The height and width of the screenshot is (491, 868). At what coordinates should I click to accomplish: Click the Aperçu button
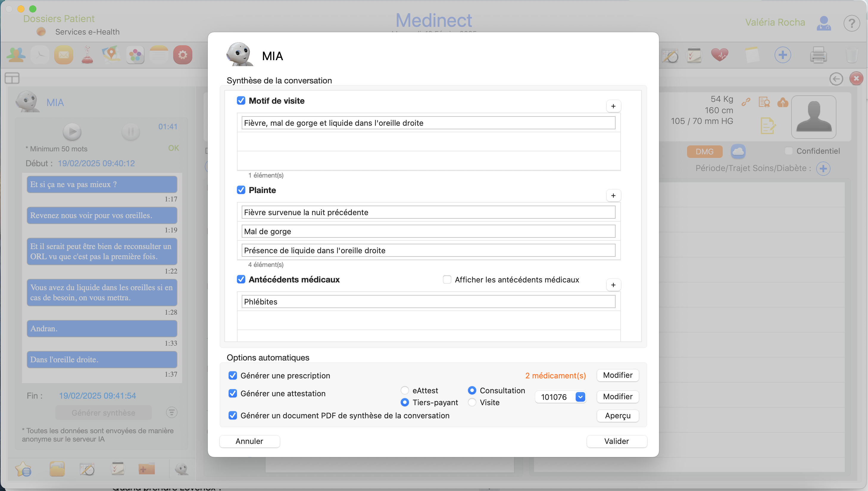click(617, 415)
